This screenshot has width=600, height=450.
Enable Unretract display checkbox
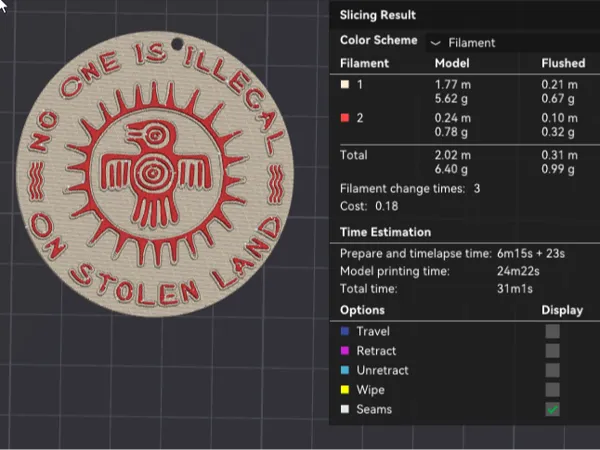pyautogui.click(x=552, y=370)
